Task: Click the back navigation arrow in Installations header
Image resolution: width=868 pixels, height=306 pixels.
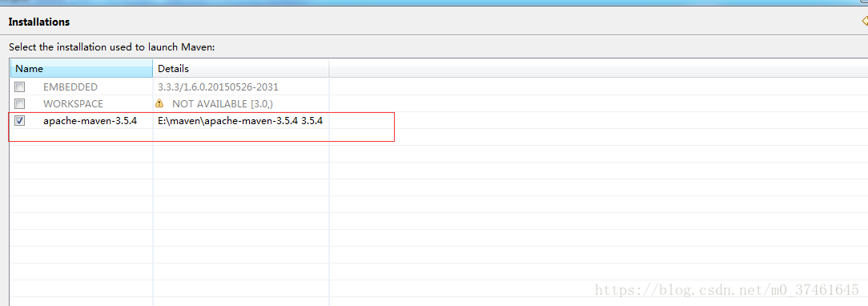Action: [x=864, y=21]
